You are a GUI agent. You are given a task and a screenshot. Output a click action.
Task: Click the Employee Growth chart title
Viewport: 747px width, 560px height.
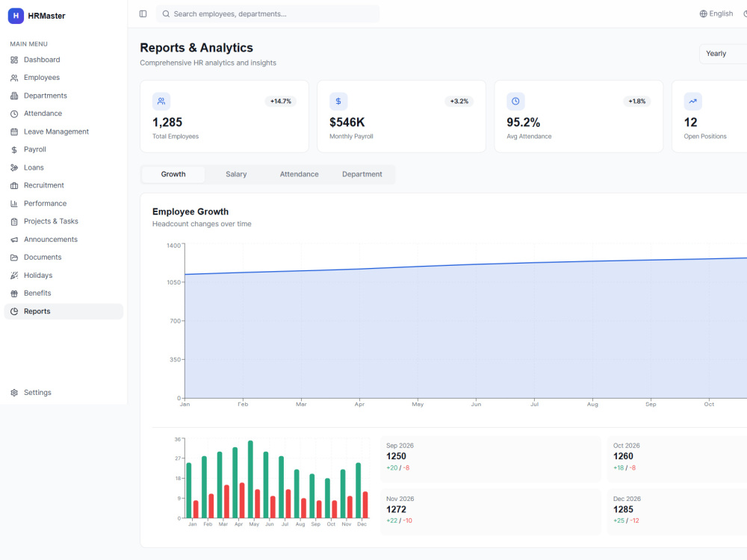click(x=190, y=212)
